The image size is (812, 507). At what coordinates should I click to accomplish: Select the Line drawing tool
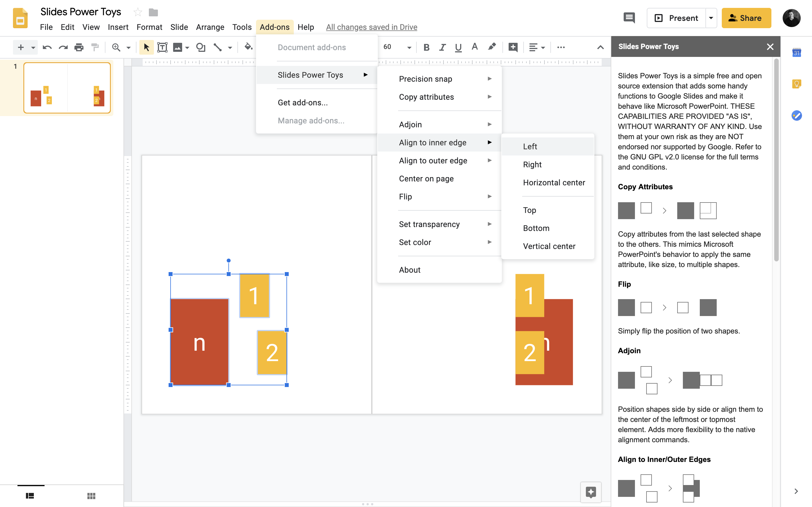[x=217, y=47]
